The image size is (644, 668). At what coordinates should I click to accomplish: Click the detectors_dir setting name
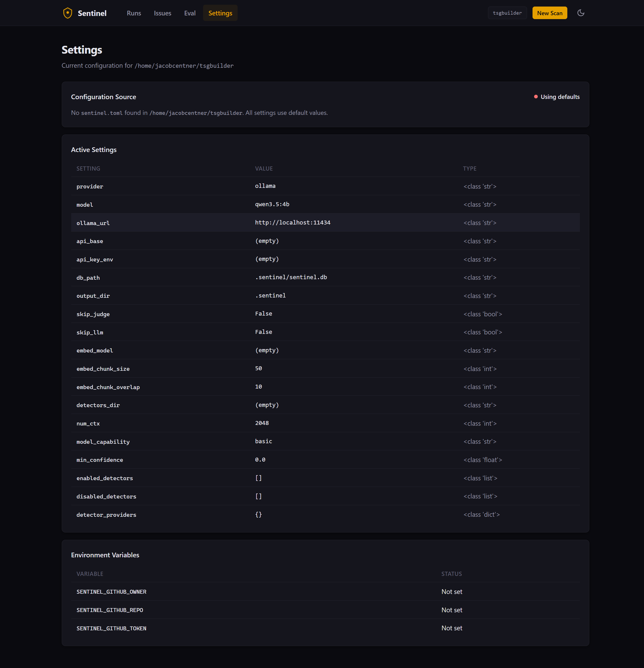[x=98, y=405]
